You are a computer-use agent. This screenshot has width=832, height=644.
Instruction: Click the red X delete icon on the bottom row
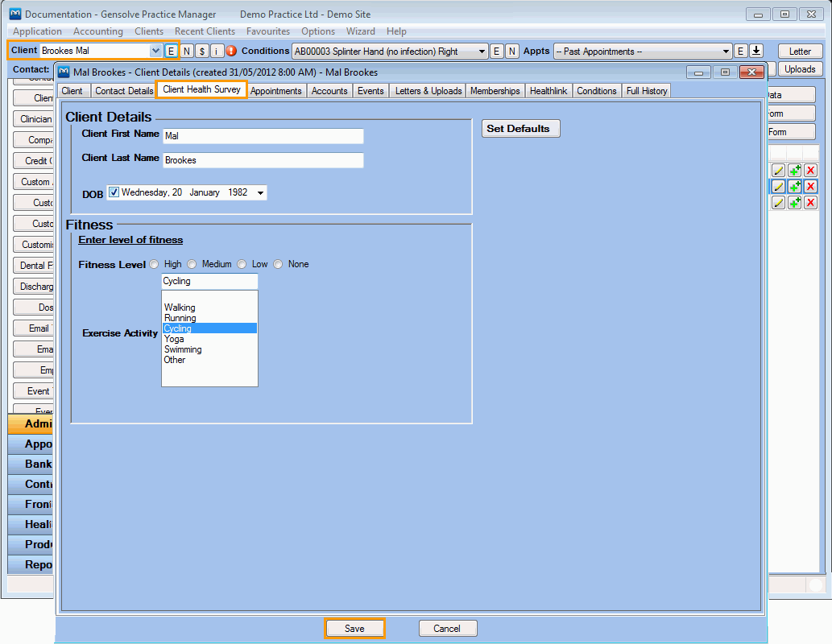coord(810,202)
